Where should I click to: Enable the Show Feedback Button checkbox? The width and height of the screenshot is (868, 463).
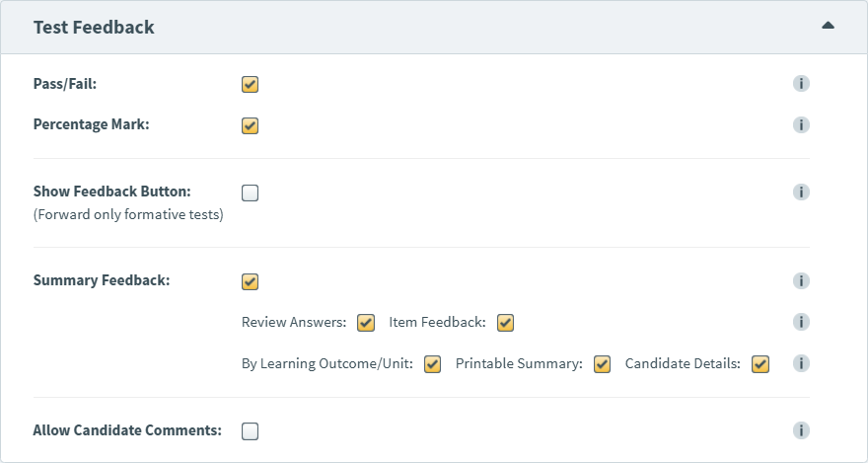point(250,193)
